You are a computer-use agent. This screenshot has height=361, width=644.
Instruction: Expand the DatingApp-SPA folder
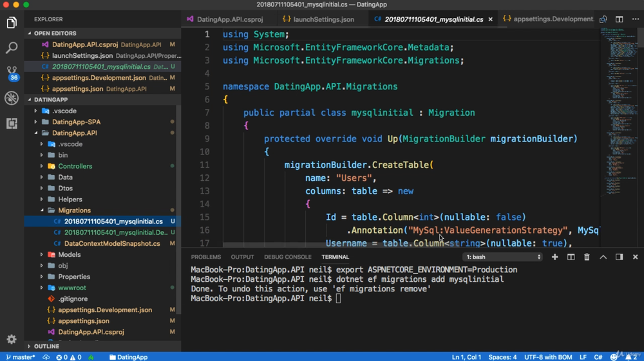pos(76,122)
